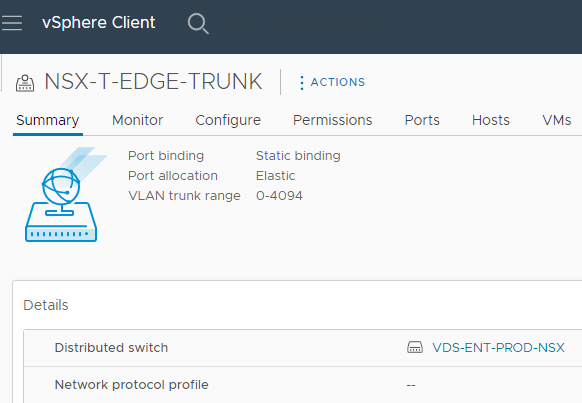The image size is (582, 403).
Task: Click the NSX-T-EDGE-TRUNK page title
Action: (153, 81)
